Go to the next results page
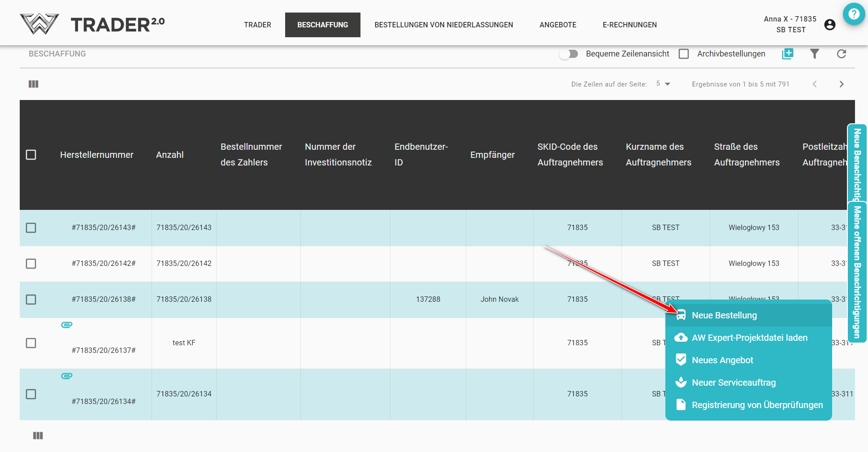 pyautogui.click(x=841, y=84)
